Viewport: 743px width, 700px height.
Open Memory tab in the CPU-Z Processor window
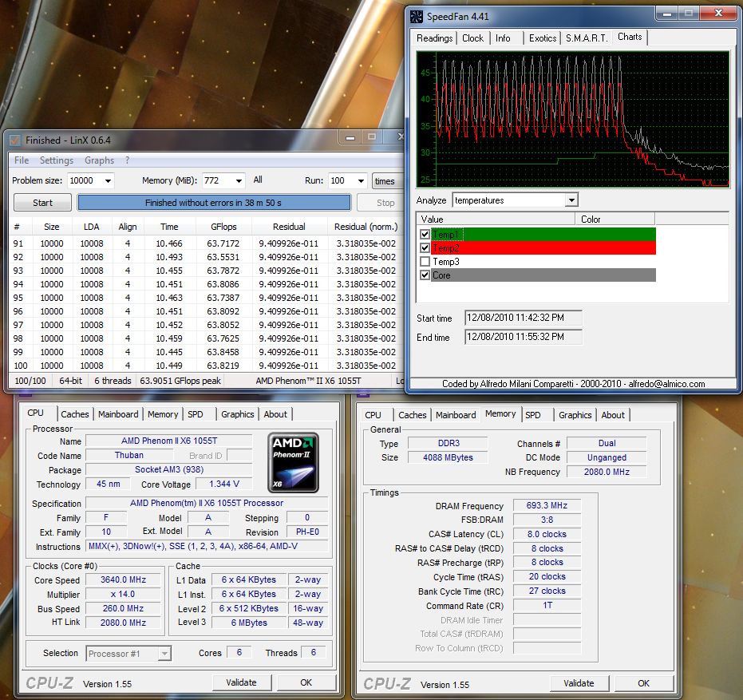[163, 414]
